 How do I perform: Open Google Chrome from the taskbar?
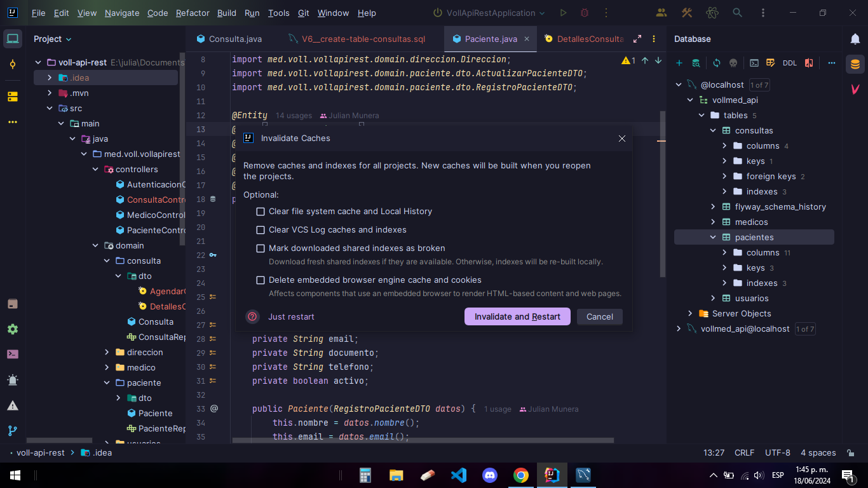tap(521, 475)
